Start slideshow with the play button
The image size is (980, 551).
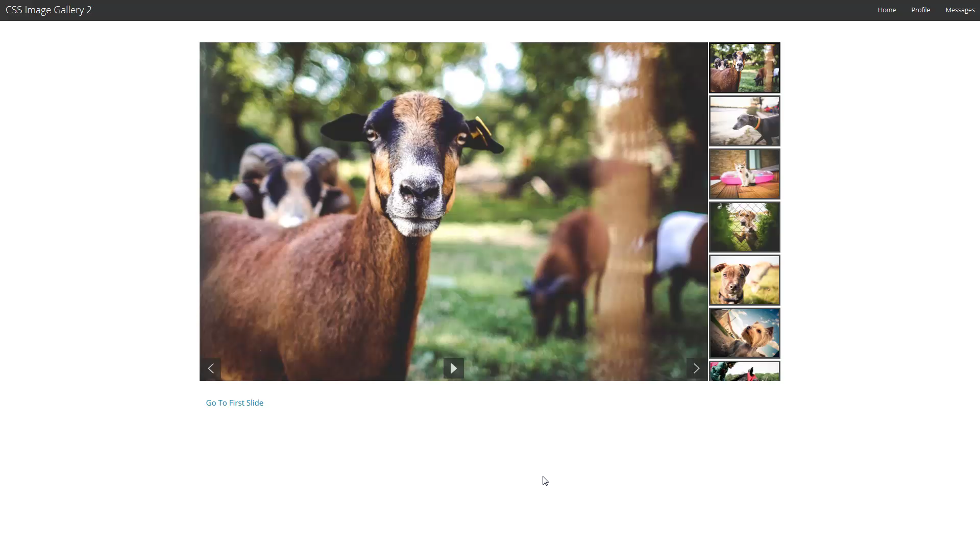[453, 368]
